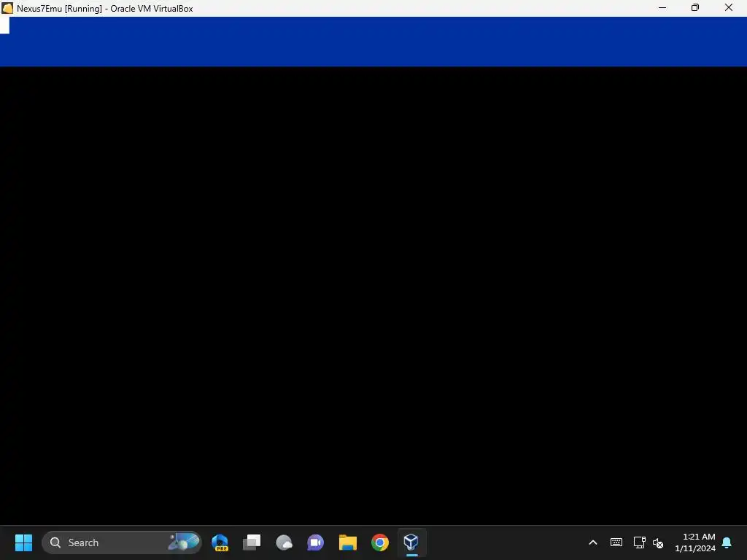Click the taskbar Search box
Screen dimensions: 747x560
[x=122, y=542]
